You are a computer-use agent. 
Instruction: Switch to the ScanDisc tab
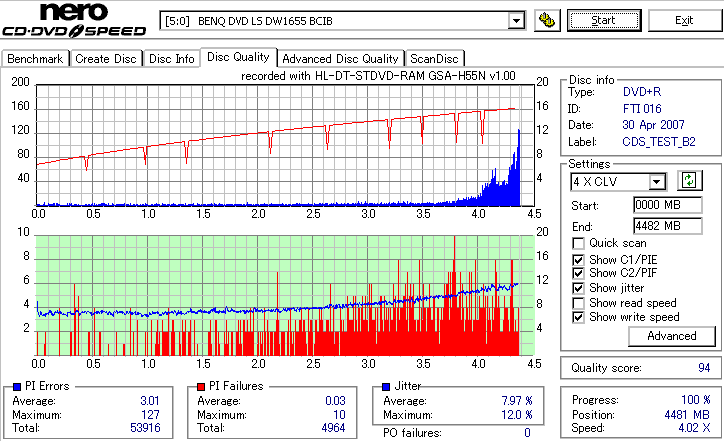point(434,59)
